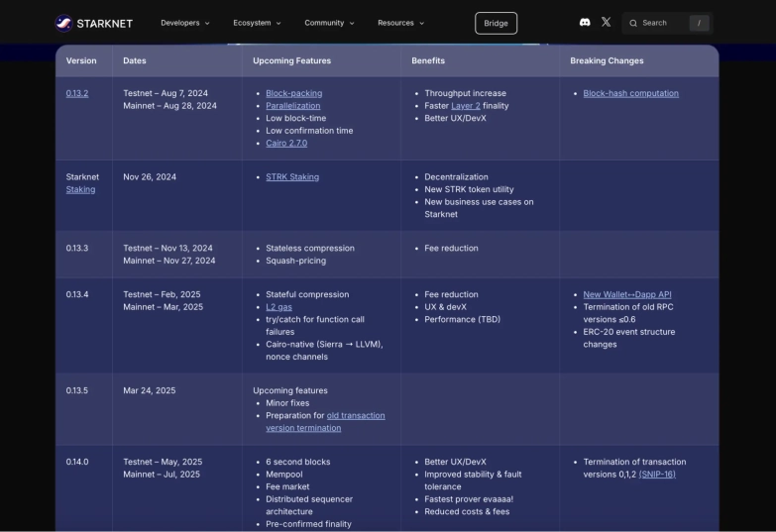Open the X (Twitter) icon link
776x532 pixels.
tap(607, 23)
